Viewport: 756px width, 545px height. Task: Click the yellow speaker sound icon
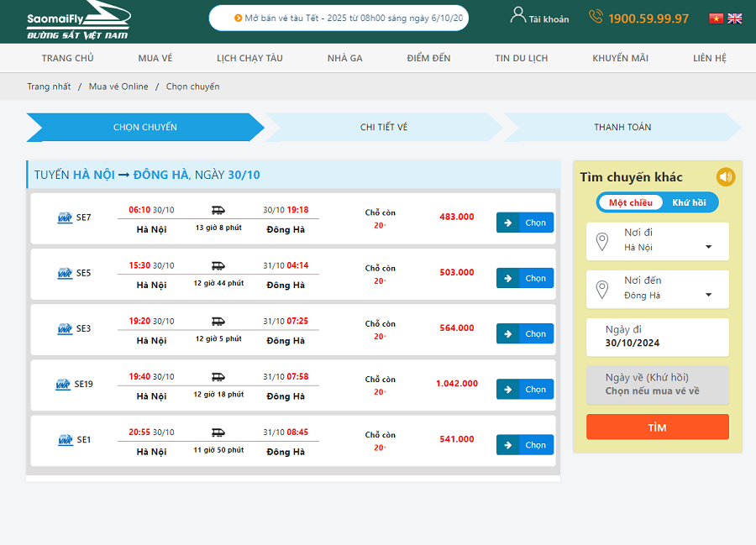pyautogui.click(x=725, y=177)
